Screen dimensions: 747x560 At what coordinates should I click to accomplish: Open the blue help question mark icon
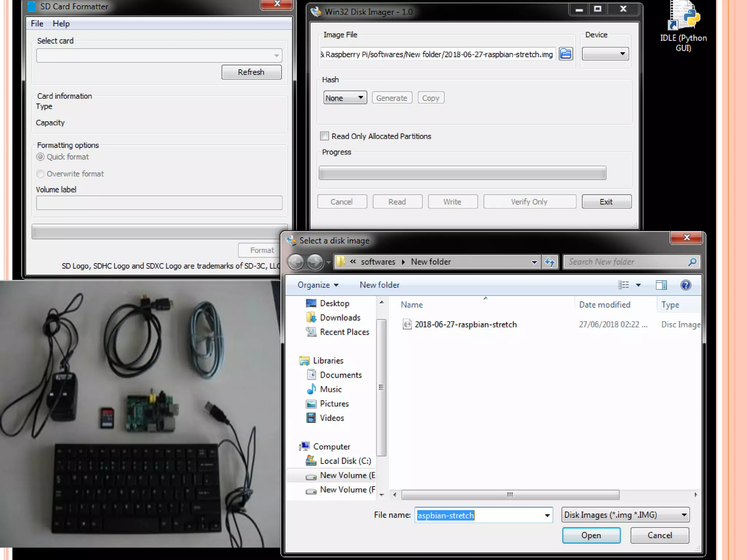pyautogui.click(x=686, y=285)
